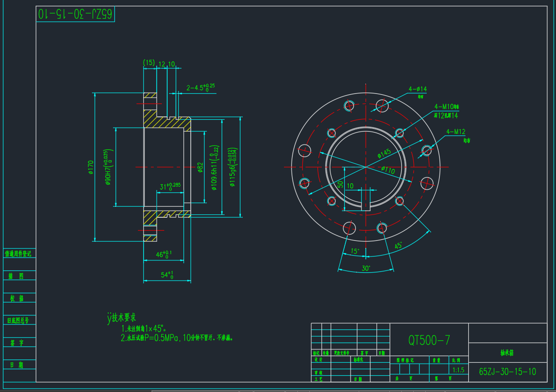
Task: Click the 技术要求 heading text
Action: click(124, 317)
